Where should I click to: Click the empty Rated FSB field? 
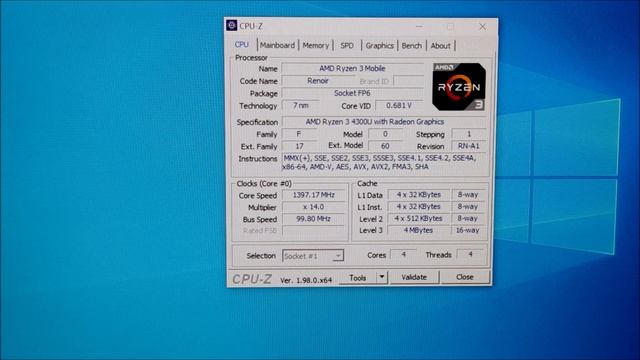click(x=313, y=231)
